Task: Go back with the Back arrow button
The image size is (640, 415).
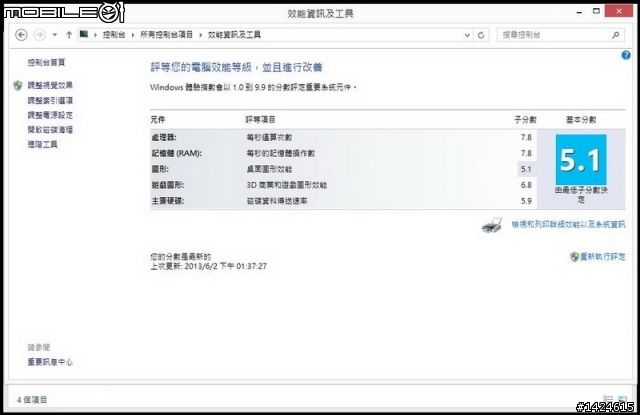Action: [21, 35]
